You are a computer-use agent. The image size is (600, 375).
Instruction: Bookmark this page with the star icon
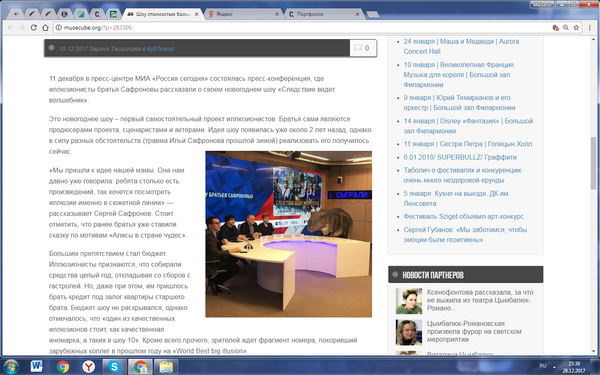point(576,28)
